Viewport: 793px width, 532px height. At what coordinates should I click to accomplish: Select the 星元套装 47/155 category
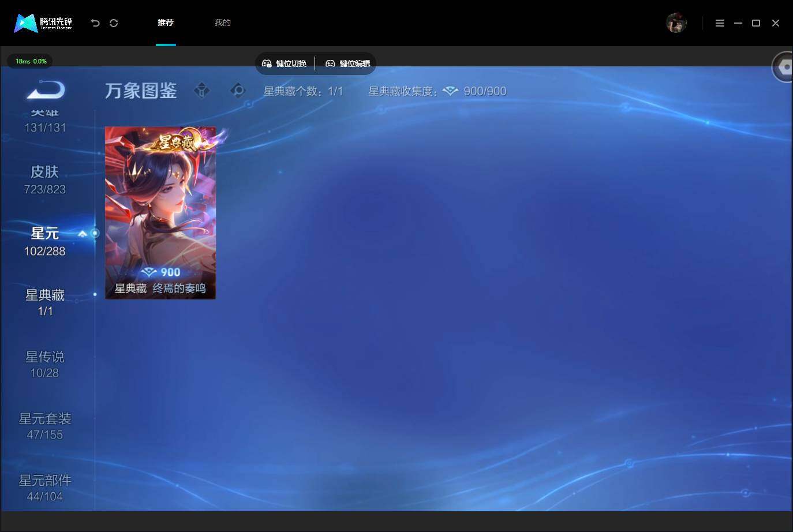pyautogui.click(x=45, y=426)
